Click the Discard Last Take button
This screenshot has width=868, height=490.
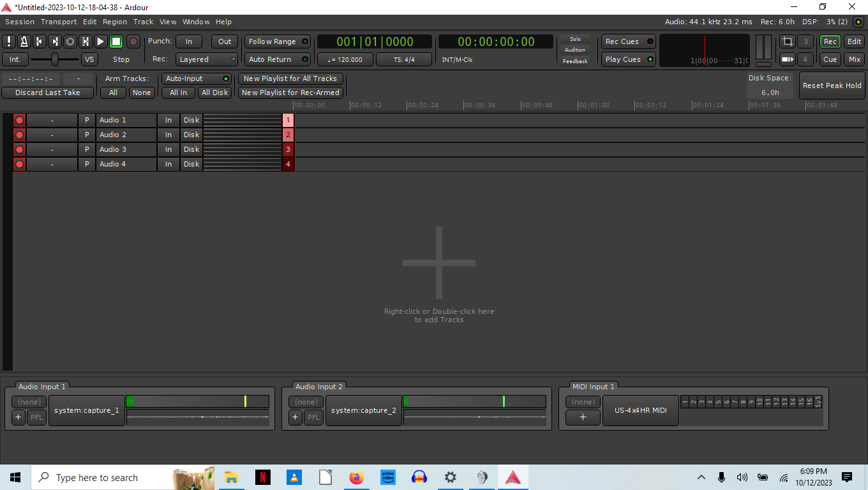[48, 93]
